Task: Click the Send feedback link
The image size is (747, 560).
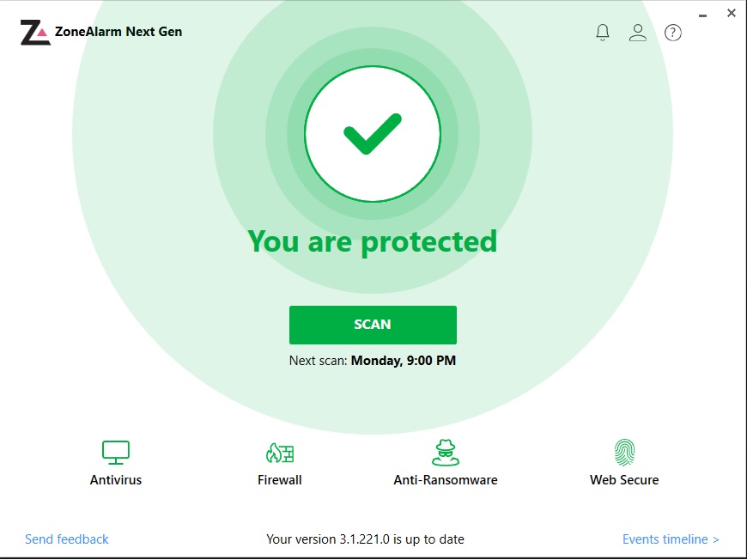Action: pos(67,539)
